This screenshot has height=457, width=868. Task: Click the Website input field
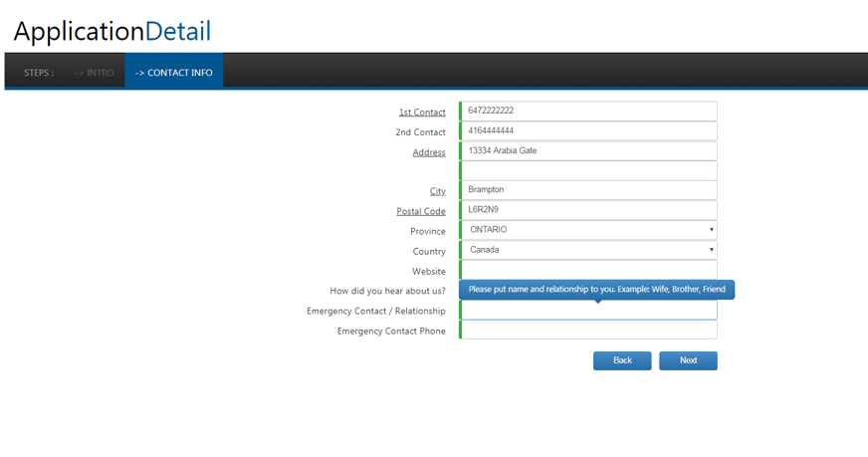coord(588,270)
